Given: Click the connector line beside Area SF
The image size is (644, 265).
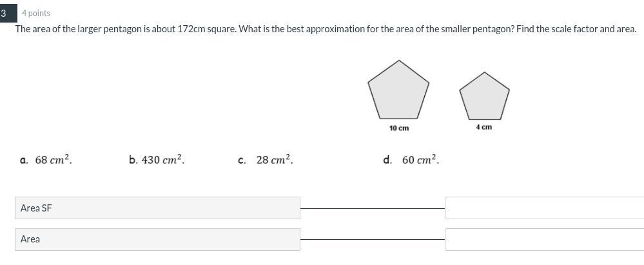Looking at the screenshot, I should [373, 208].
